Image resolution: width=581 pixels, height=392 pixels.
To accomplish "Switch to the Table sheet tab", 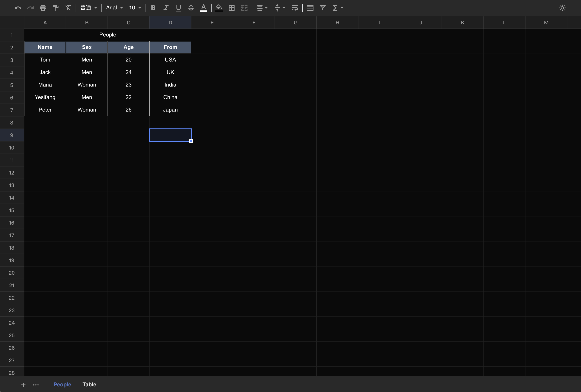I will click(x=89, y=384).
